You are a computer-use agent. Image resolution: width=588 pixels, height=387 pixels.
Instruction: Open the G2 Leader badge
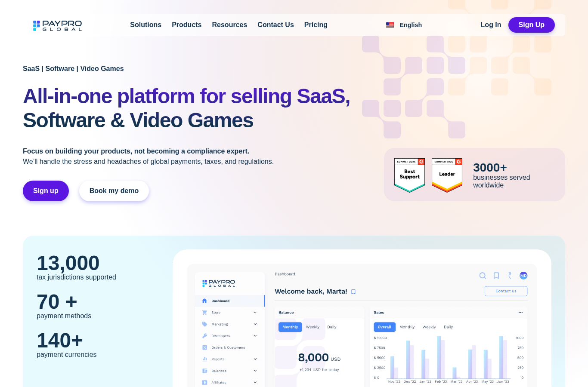(x=447, y=175)
